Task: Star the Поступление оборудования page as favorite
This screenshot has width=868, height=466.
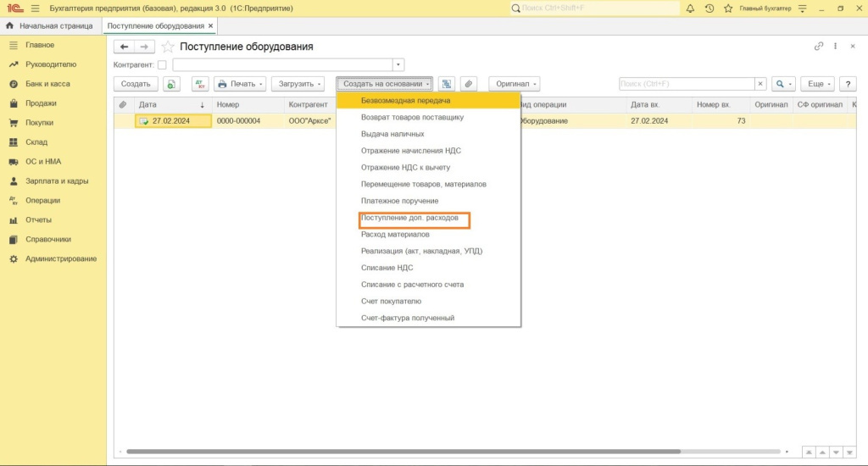Action: (x=168, y=47)
